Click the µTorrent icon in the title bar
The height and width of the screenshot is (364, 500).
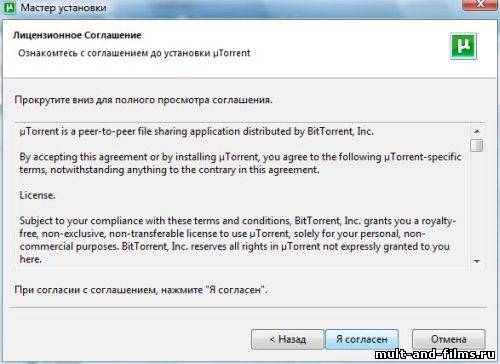(10, 7)
